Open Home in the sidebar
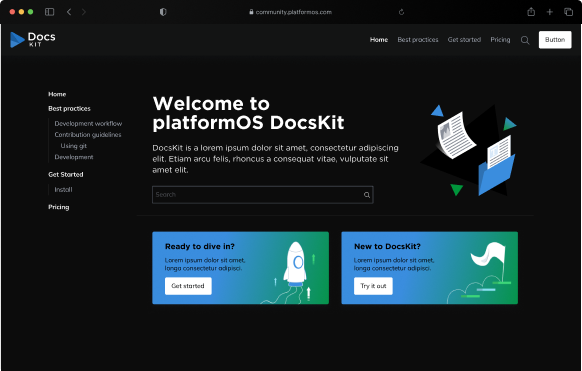The image size is (582, 371). pos(57,94)
